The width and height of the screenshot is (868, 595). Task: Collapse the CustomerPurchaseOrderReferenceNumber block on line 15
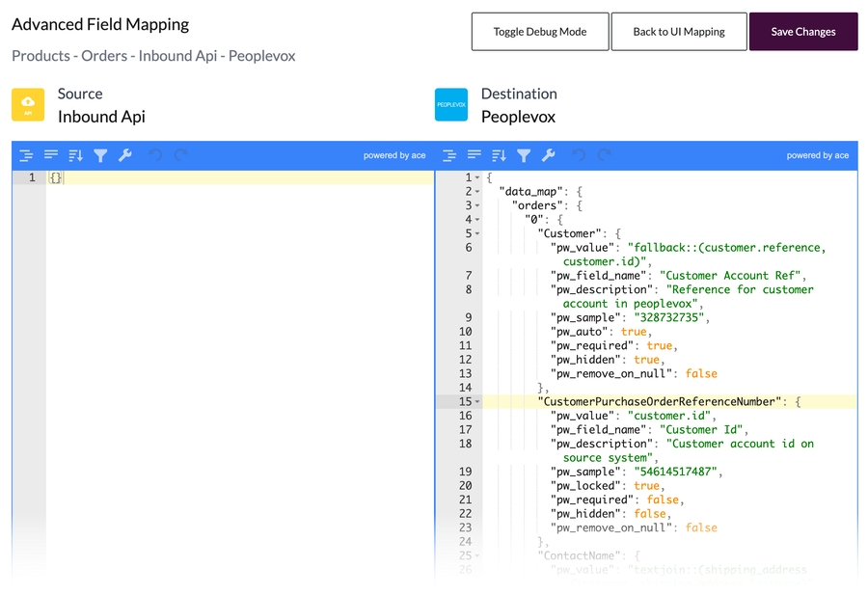point(477,402)
